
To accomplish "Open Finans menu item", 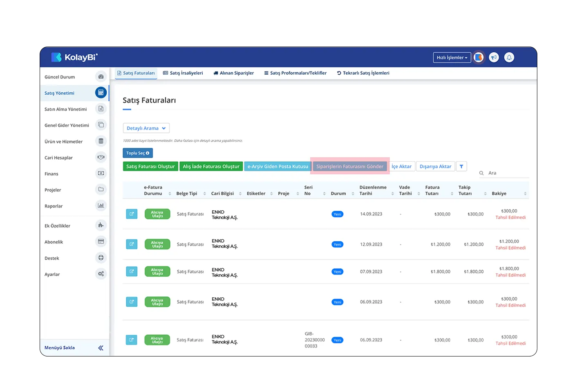I will [74, 174].
